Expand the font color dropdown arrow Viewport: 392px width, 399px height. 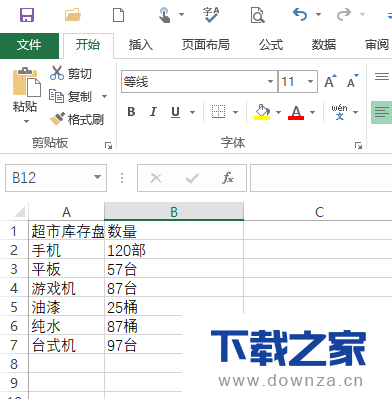pyautogui.click(x=312, y=112)
